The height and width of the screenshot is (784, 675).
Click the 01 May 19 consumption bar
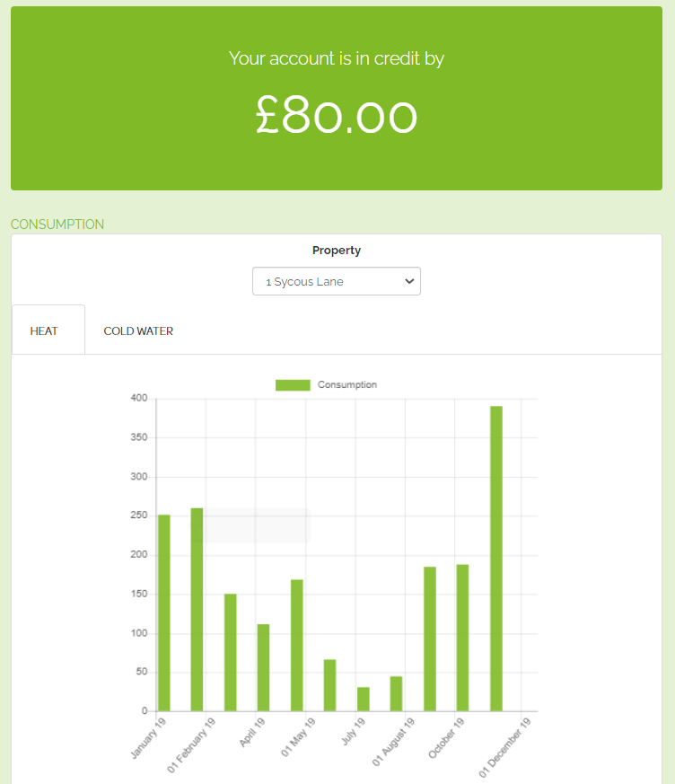pyautogui.click(x=296, y=646)
